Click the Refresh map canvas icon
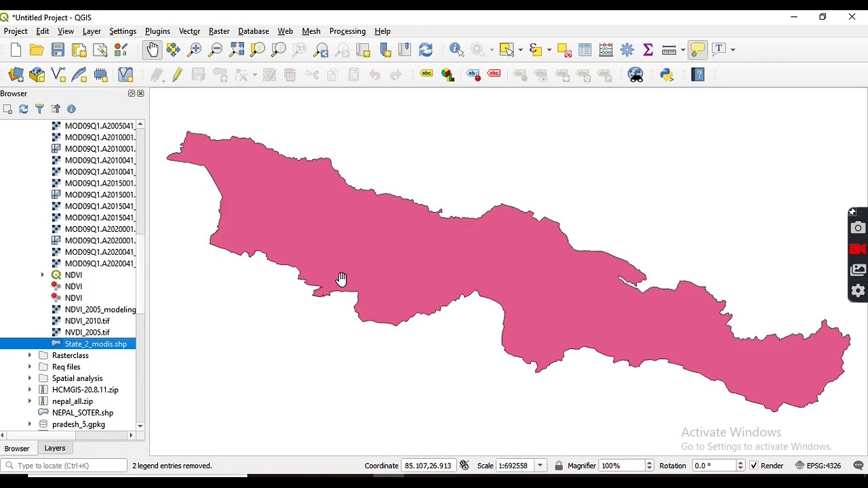Viewport: 868px width, 488px height. [x=426, y=49]
